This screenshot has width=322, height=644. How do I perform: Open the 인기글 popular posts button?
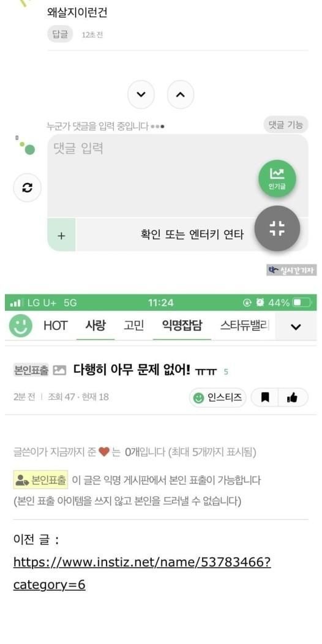pos(277,178)
